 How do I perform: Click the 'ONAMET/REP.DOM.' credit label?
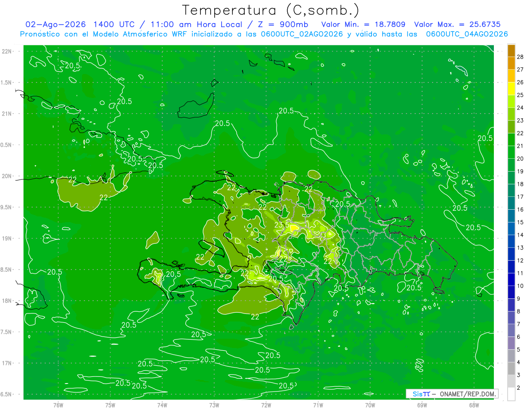467,394
